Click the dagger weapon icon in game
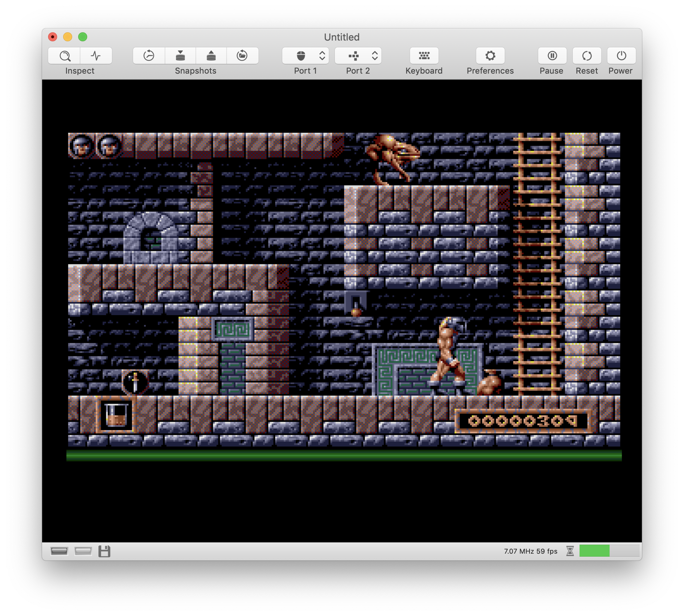Screen dimensions: 684x616 coord(135,382)
